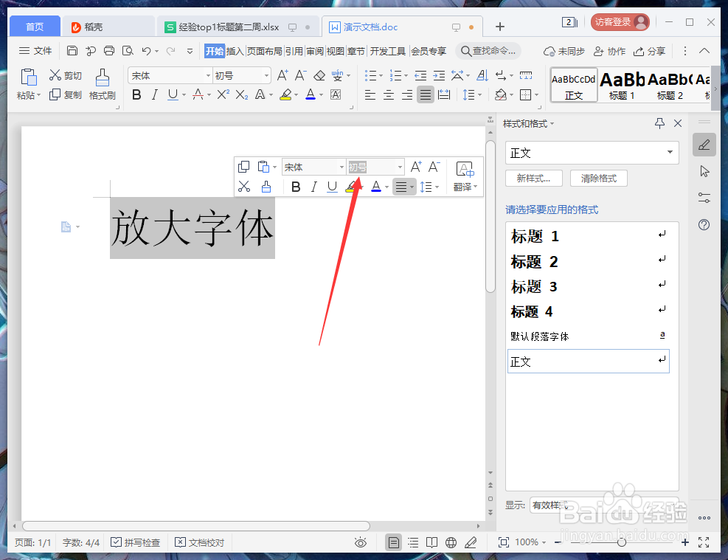Toggle bold formatting in the ribbon
The height and width of the screenshot is (560, 728).
coord(136,94)
